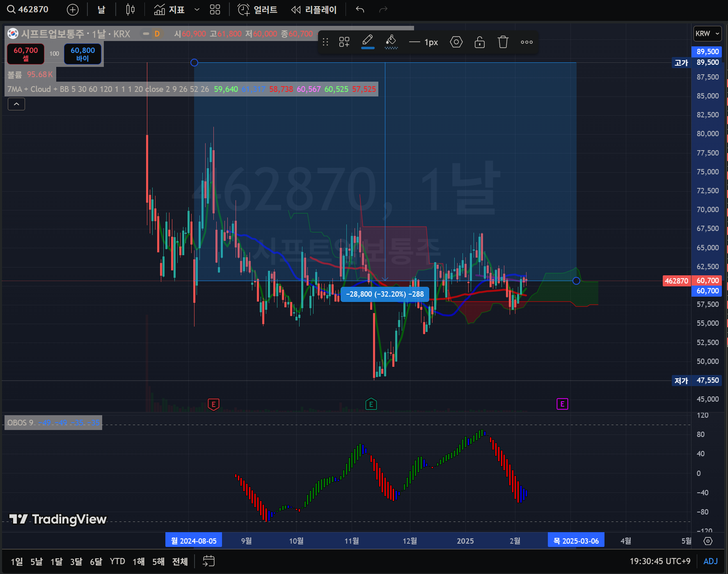The image size is (728, 574).
Task: Open drawing settings hexagon icon
Action: click(x=456, y=42)
